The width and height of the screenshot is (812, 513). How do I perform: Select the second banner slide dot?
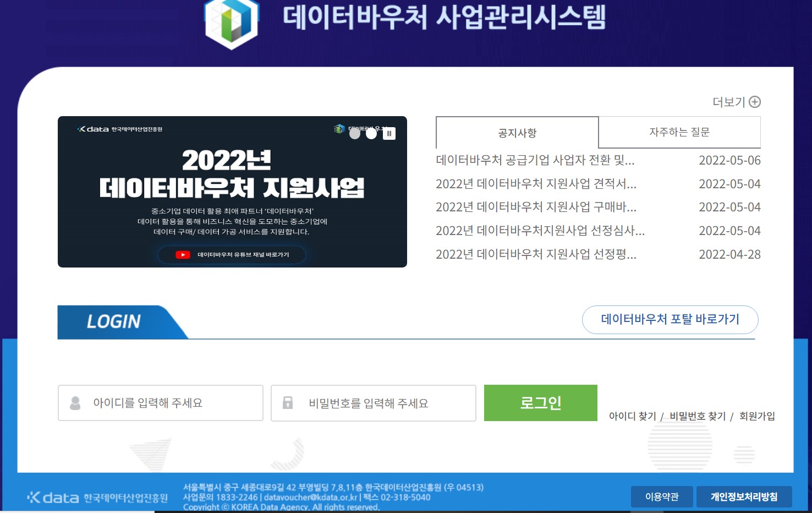coord(371,133)
